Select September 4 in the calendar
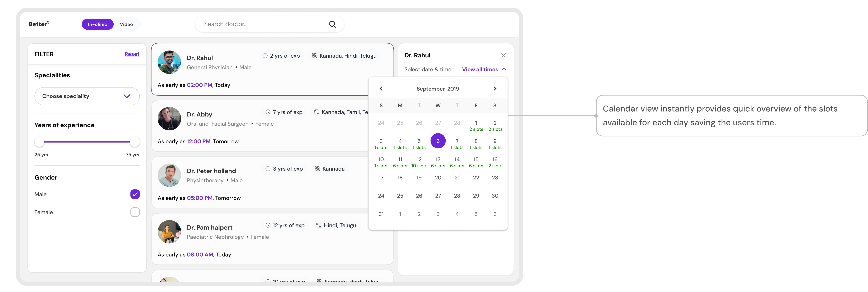 (x=400, y=144)
